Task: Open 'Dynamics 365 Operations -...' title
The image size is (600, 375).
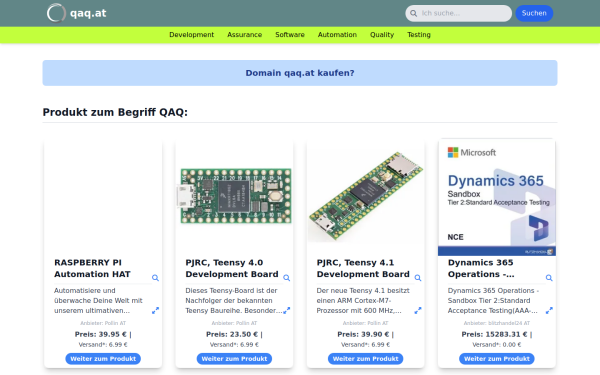Action: (481, 268)
